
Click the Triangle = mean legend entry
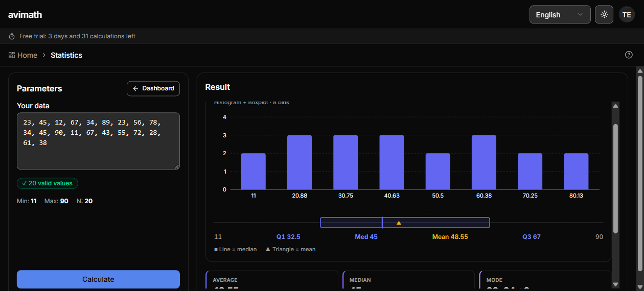(x=290, y=250)
